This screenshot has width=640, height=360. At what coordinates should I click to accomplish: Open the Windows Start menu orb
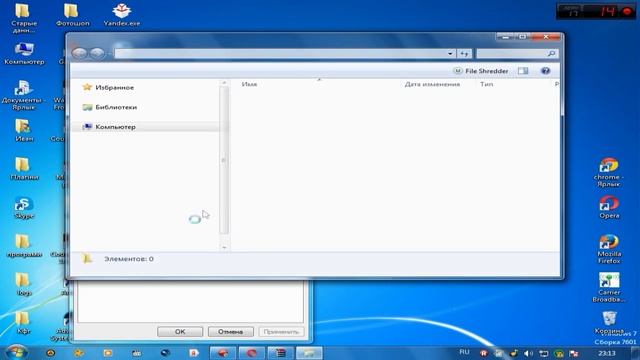16,352
